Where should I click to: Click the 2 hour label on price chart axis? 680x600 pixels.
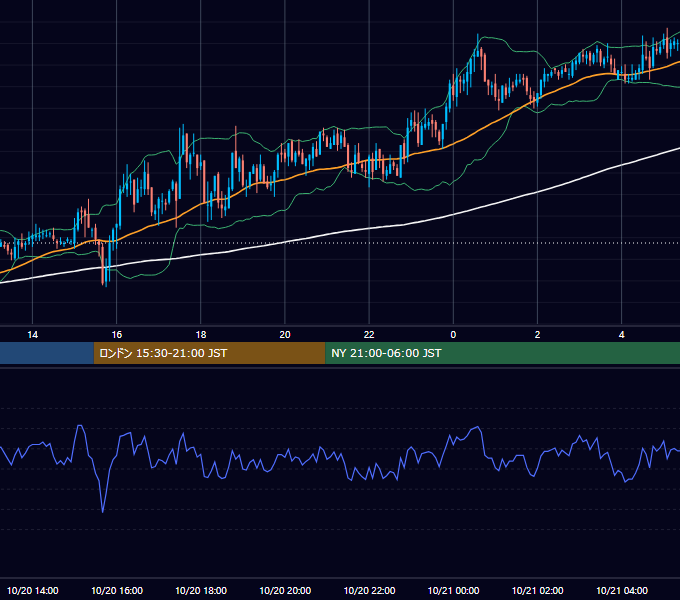coord(537,335)
